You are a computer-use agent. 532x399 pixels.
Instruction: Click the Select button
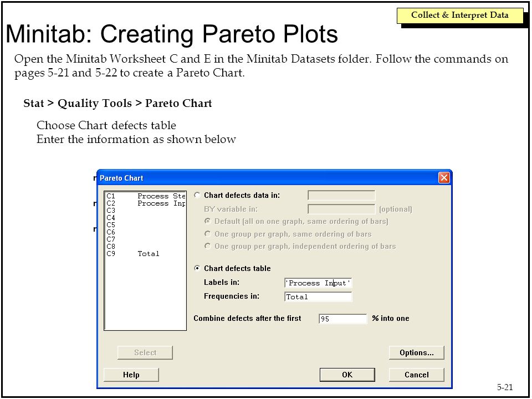[145, 352]
